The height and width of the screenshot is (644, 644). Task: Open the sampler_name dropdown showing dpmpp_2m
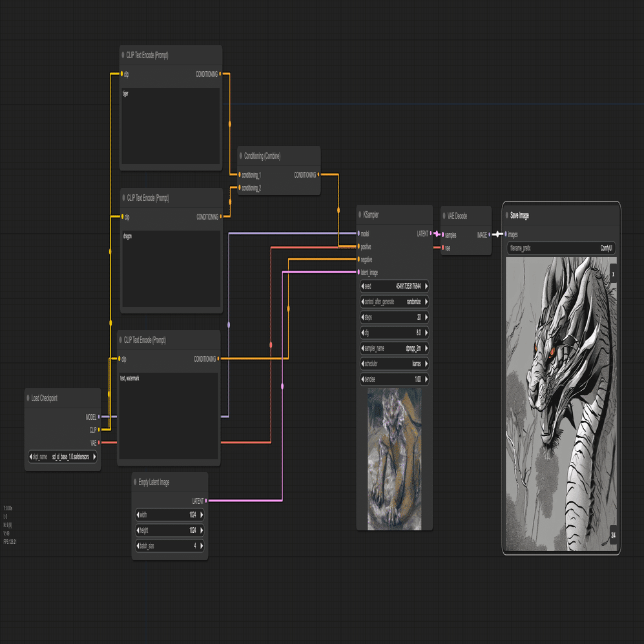tap(394, 348)
